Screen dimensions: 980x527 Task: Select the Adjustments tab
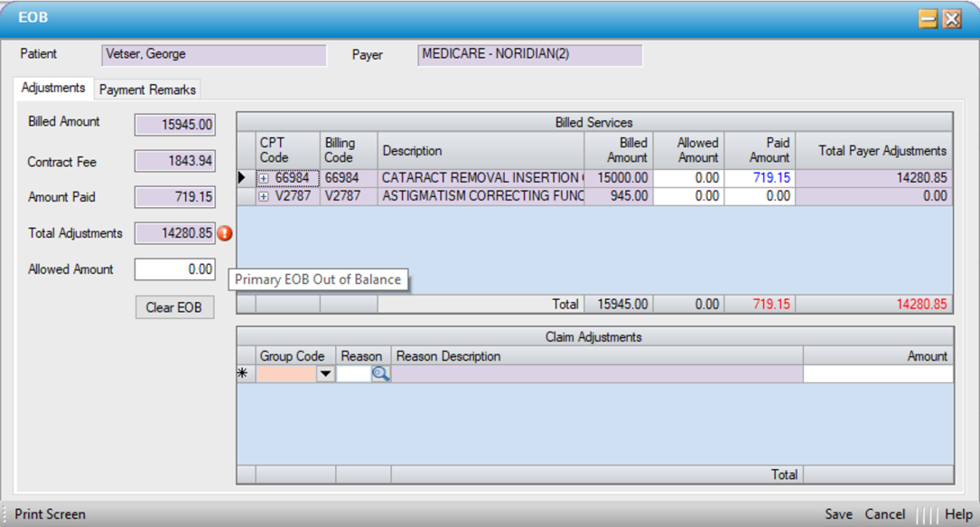pyautogui.click(x=53, y=88)
